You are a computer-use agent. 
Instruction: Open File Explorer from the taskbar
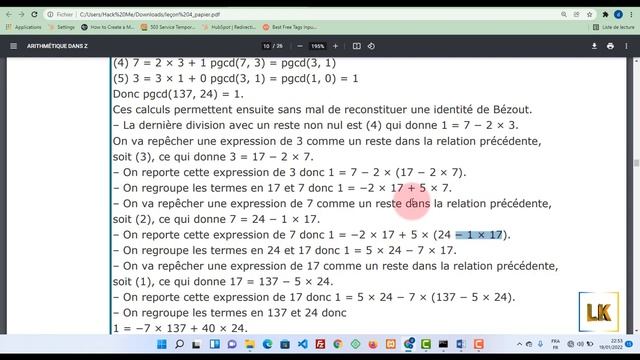(x=249, y=344)
